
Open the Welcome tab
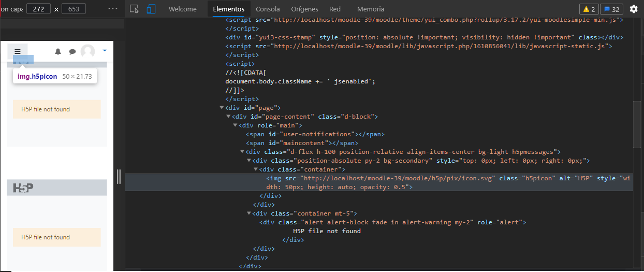pyautogui.click(x=183, y=9)
